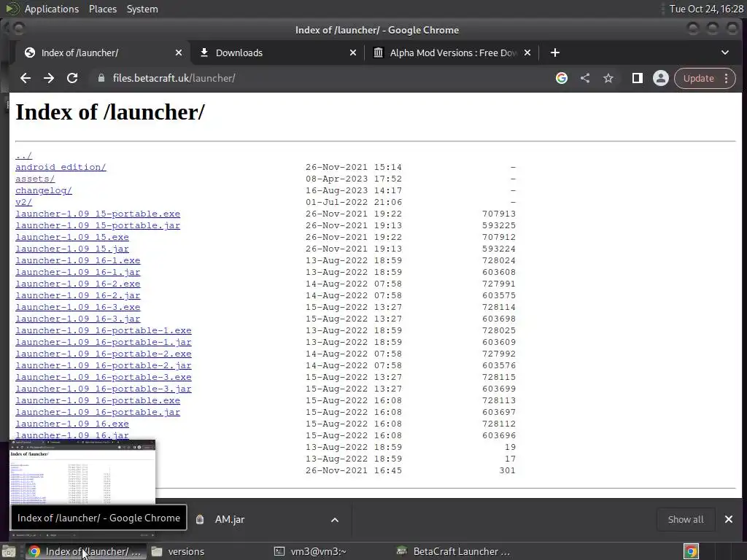Screen dimensions: 747x560
Task: Close the Index of /launcher/ tab
Action: 179,52
